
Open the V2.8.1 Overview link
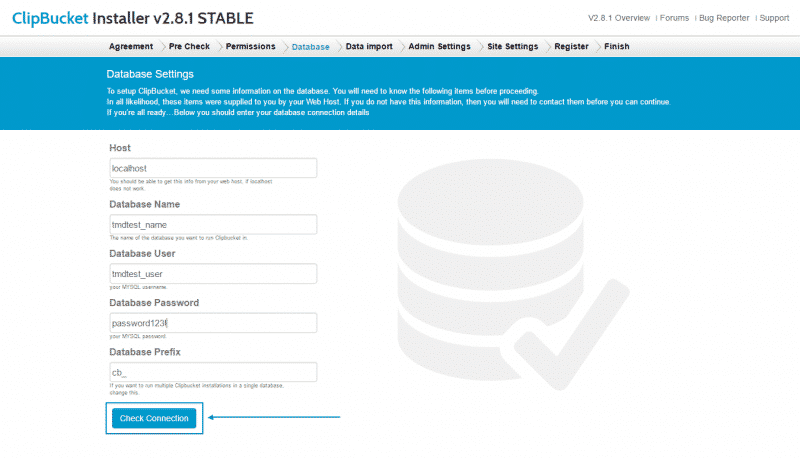coord(619,18)
